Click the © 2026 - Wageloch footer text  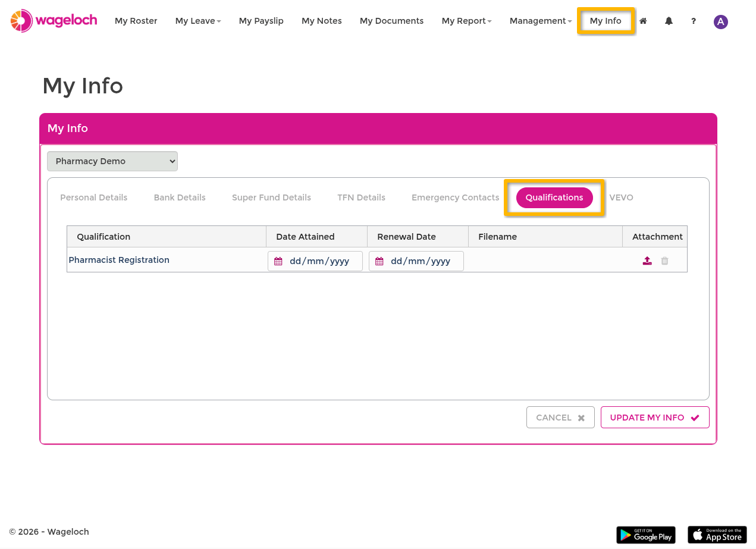[x=49, y=532]
